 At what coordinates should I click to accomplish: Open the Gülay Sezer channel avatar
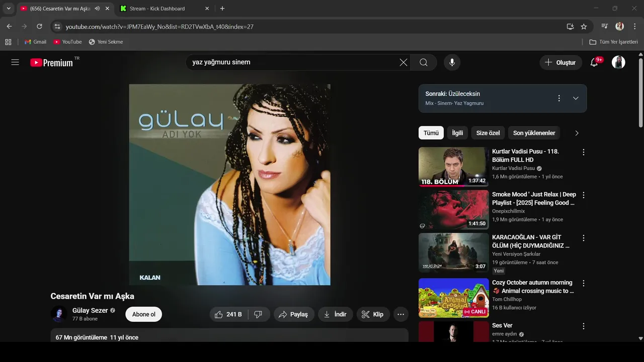59,314
